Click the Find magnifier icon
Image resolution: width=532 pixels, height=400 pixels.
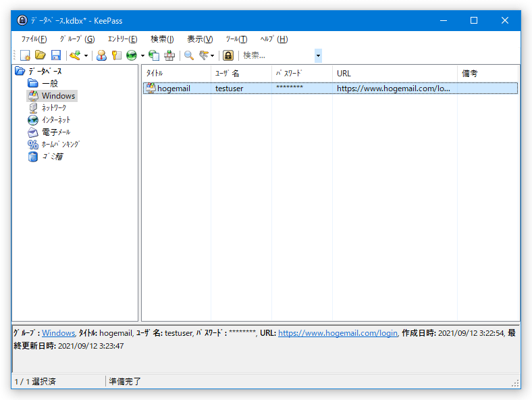point(188,55)
